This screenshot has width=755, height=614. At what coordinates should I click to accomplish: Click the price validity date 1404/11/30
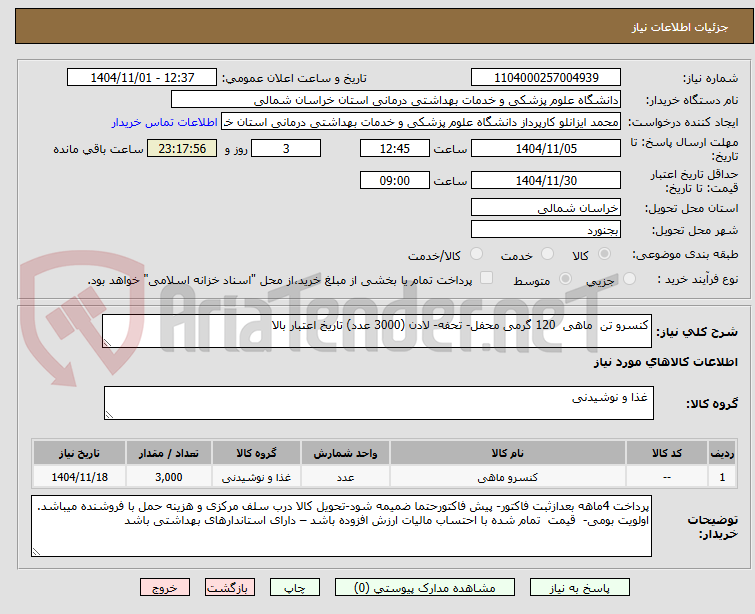[546, 180]
